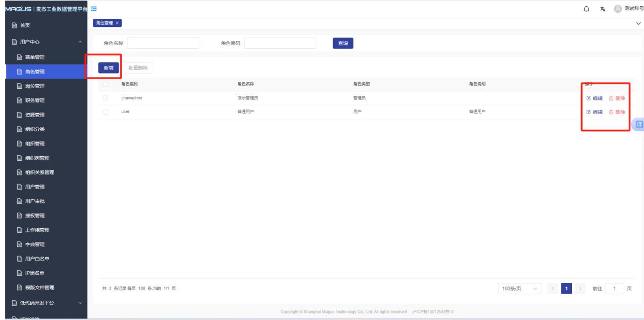This screenshot has height=320, width=644.
Task: Click the 角色名称 input field
Action: click(x=163, y=44)
